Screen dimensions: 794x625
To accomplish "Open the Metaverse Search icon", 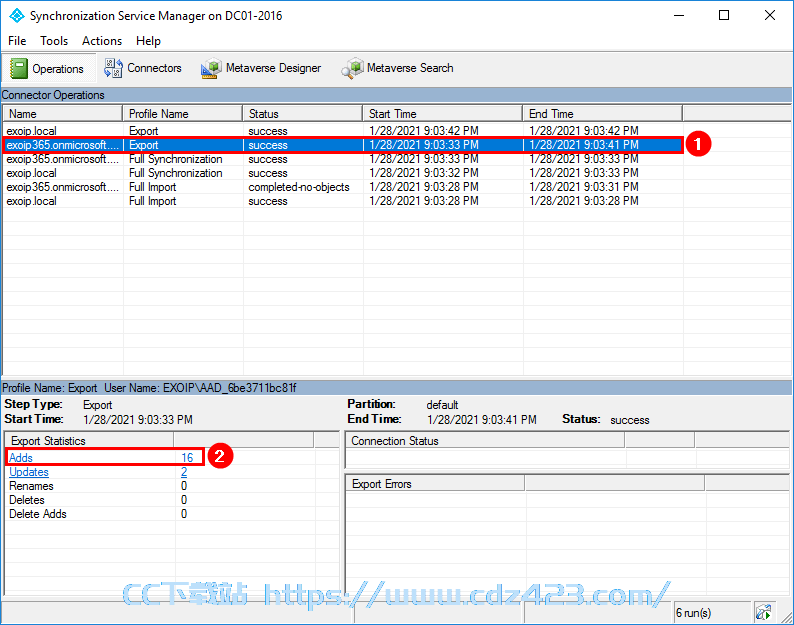I will point(352,68).
